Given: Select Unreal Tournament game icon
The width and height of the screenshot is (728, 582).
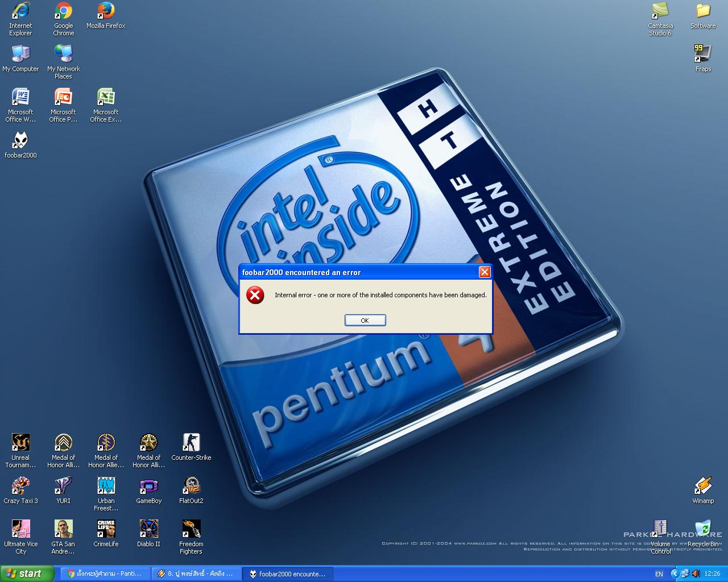Looking at the screenshot, I should click(20, 451).
